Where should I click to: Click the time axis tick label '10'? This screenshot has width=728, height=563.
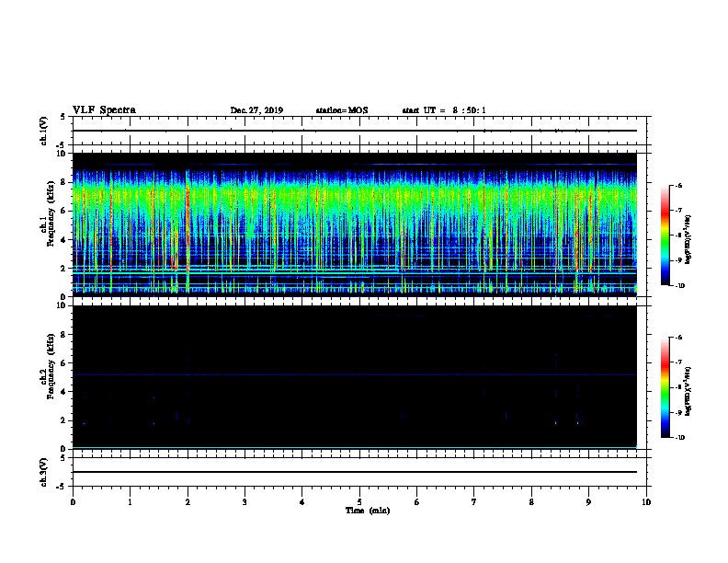tap(646, 502)
